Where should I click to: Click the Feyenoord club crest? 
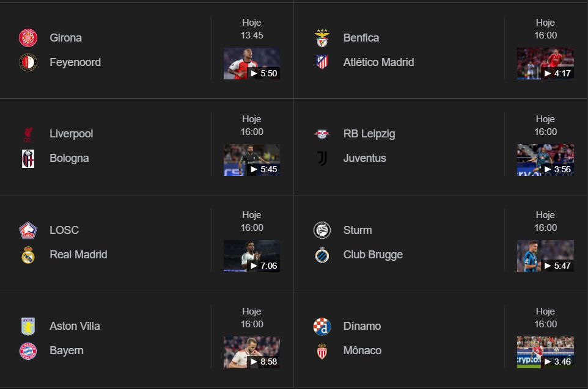28,62
